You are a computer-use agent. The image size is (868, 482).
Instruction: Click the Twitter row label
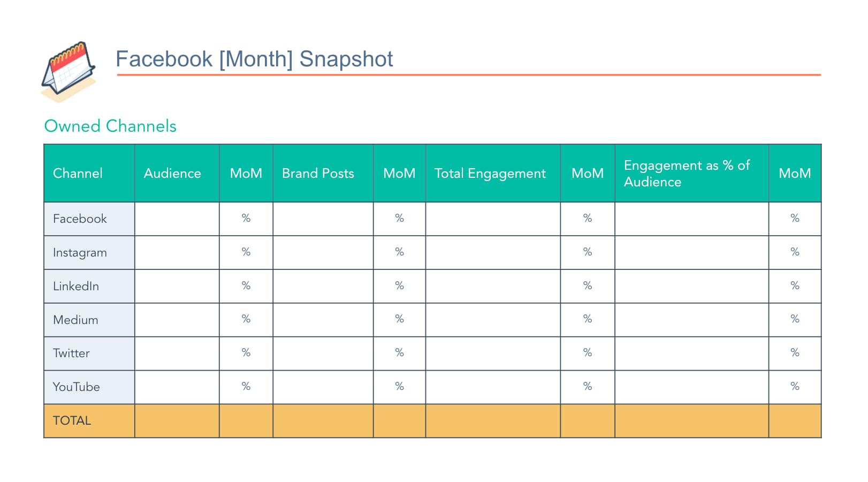[x=71, y=353]
